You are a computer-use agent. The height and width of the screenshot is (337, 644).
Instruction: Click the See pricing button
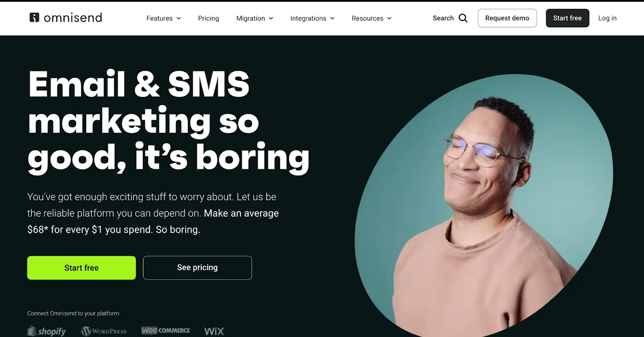197,268
